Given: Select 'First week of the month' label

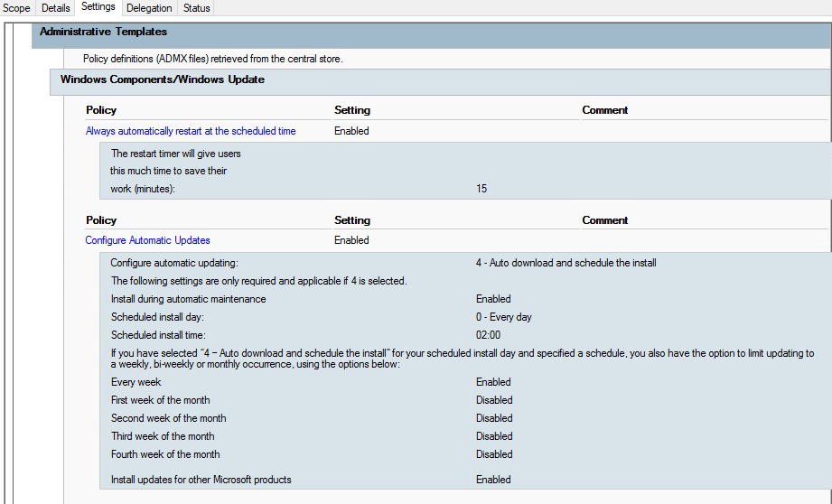Looking at the screenshot, I should [160, 400].
